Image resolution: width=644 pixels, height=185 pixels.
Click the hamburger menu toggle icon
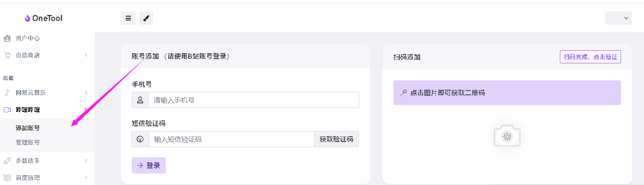coord(128,18)
